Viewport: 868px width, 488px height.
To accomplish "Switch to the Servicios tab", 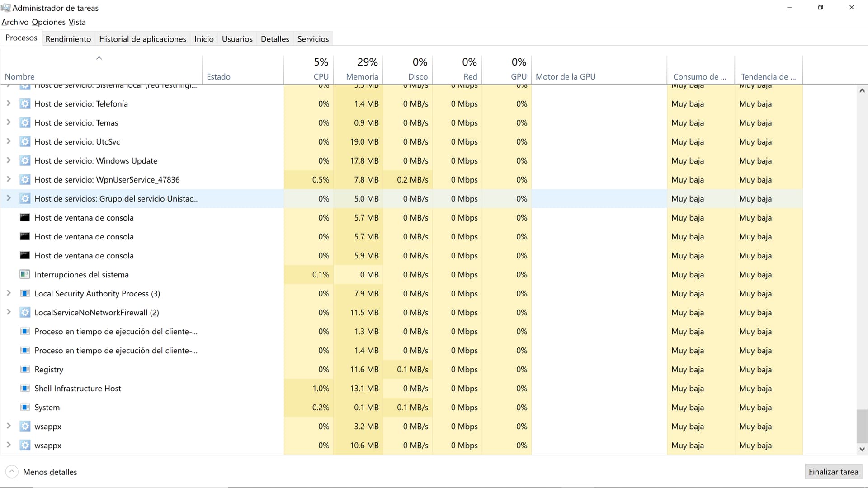I will (x=313, y=39).
